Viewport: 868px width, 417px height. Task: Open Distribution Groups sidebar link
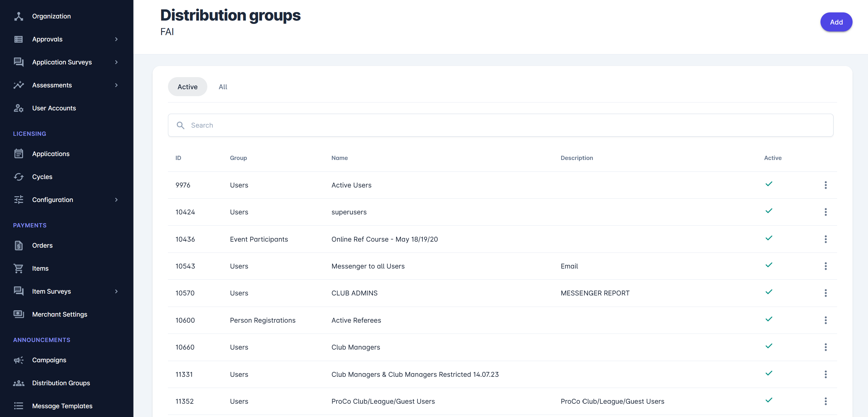pos(61,383)
